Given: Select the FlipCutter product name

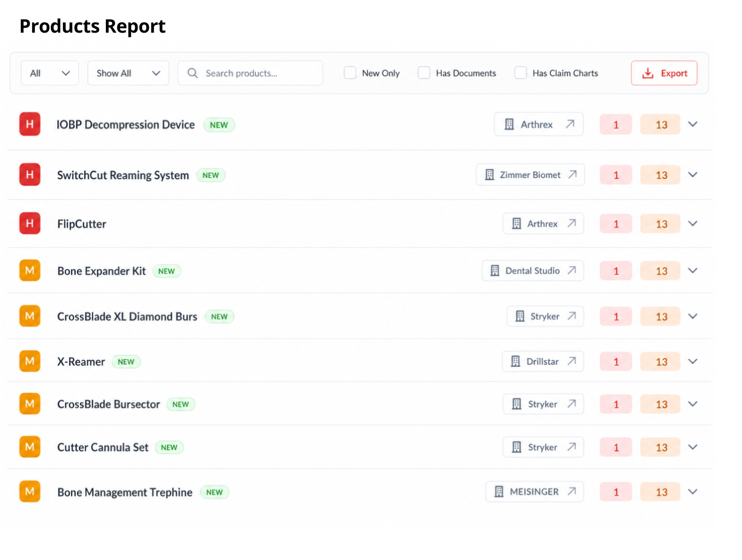Looking at the screenshot, I should point(81,224).
